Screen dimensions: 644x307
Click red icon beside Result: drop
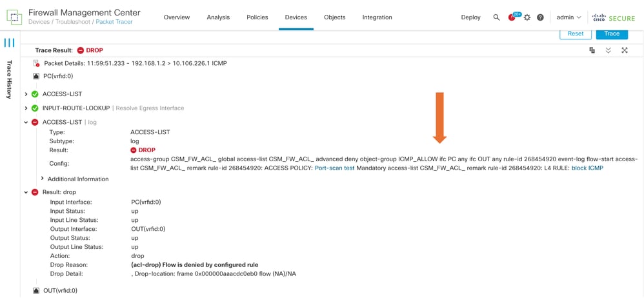tap(35, 192)
